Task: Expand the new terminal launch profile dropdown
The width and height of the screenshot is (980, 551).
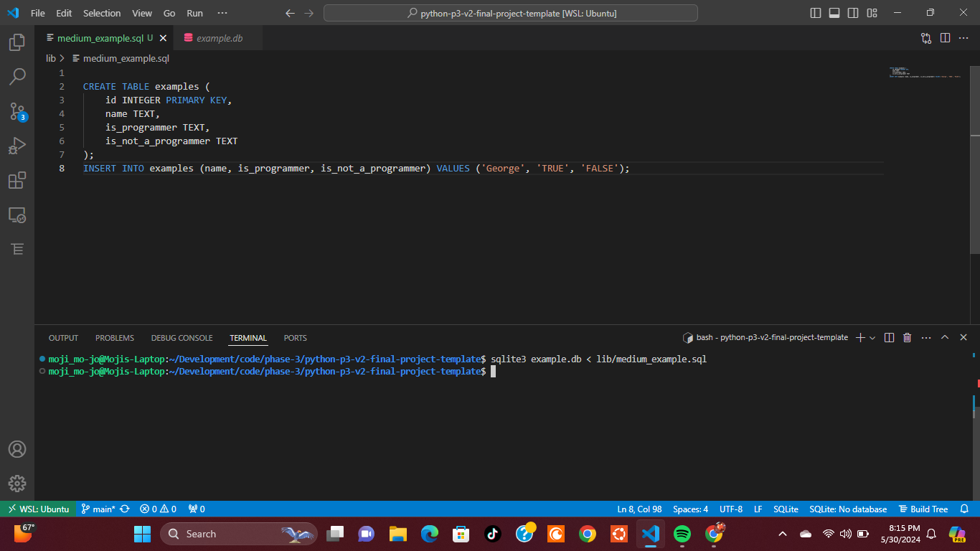Action: (x=872, y=337)
